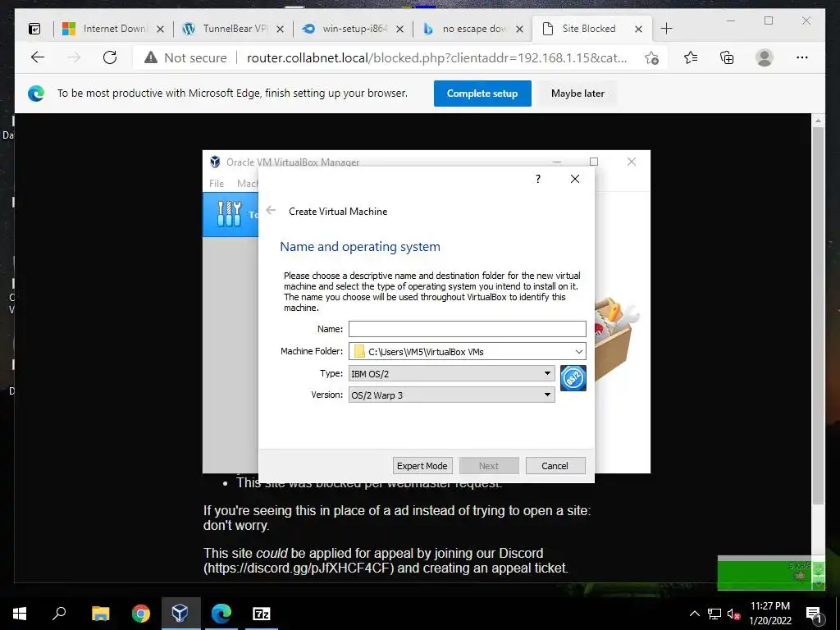Click the back arrow in Create Virtual Machine wizard
The image size is (840, 630).
(x=271, y=211)
